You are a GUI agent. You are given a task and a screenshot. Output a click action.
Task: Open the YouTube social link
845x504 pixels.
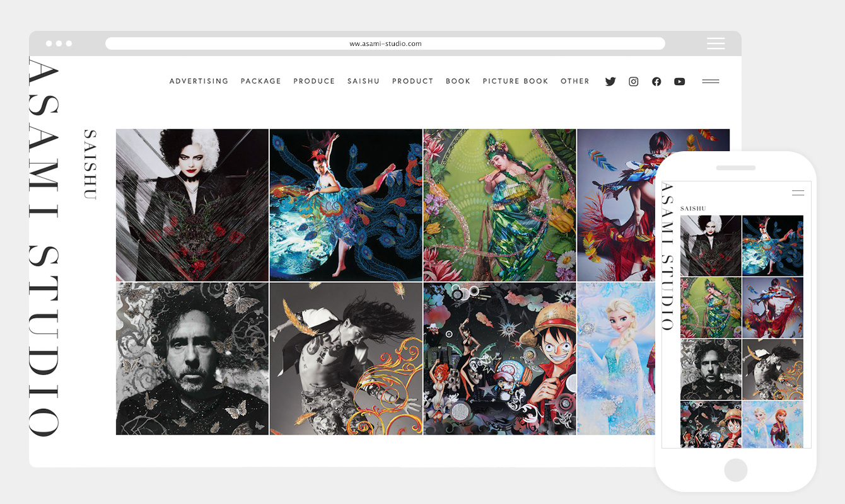coord(679,81)
